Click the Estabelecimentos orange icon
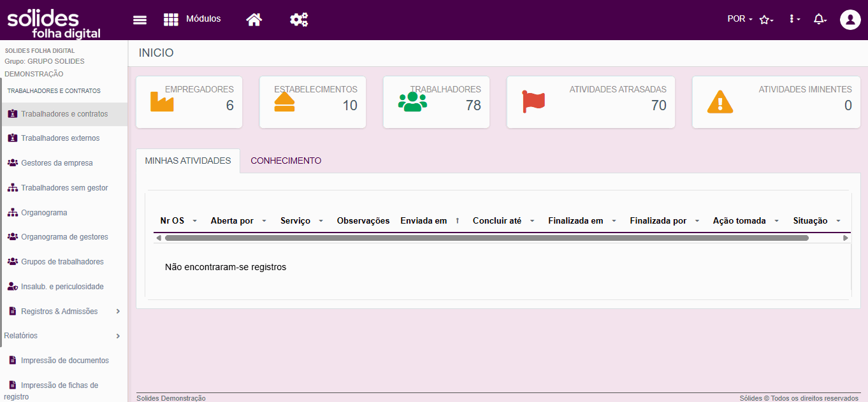The height and width of the screenshot is (402, 868). tap(284, 101)
